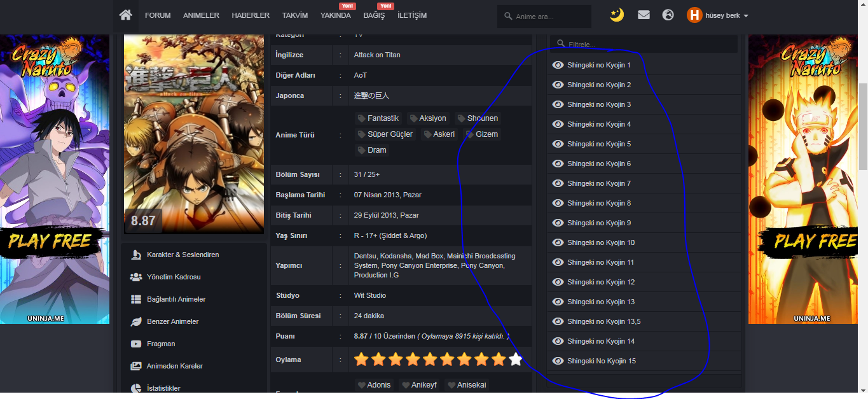
Task: Click the Bağlantılı Animeler grid icon
Action: tap(135, 299)
